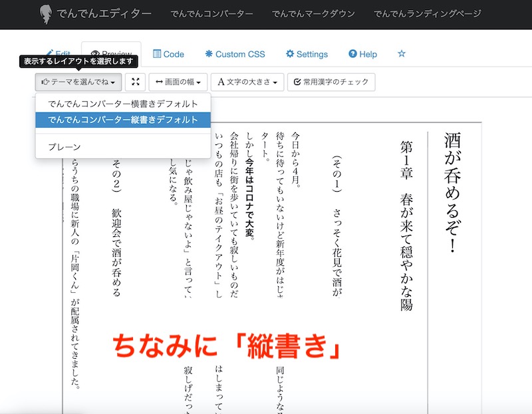Toggle 常用漢字のチェック checkbox button
Viewport: 532px width, 414px height.
tap(331, 82)
